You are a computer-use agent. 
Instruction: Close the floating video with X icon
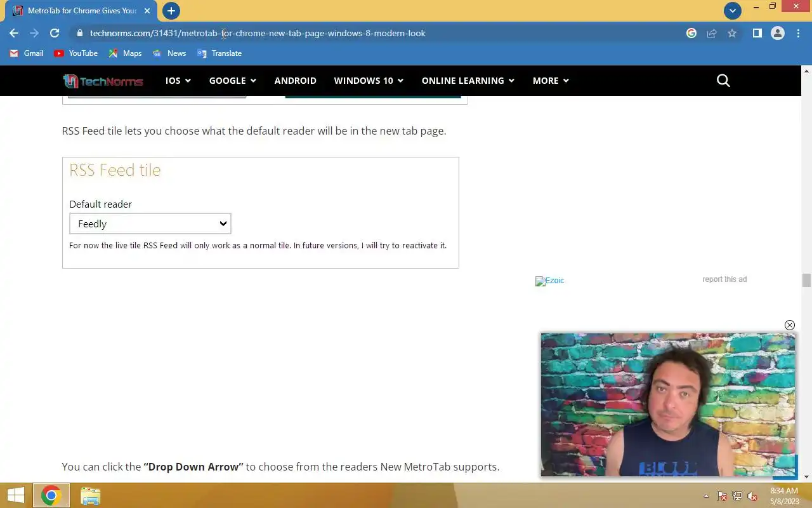[790, 325]
